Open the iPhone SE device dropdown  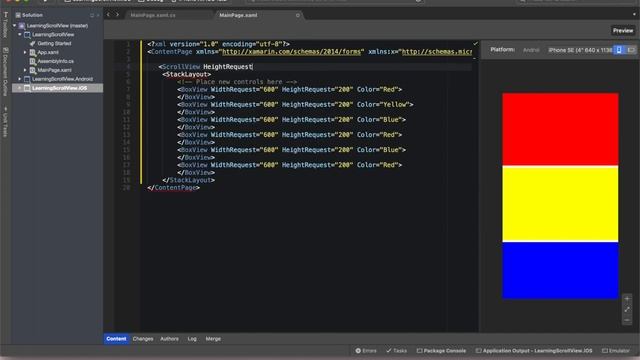click(x=580, y=50)
